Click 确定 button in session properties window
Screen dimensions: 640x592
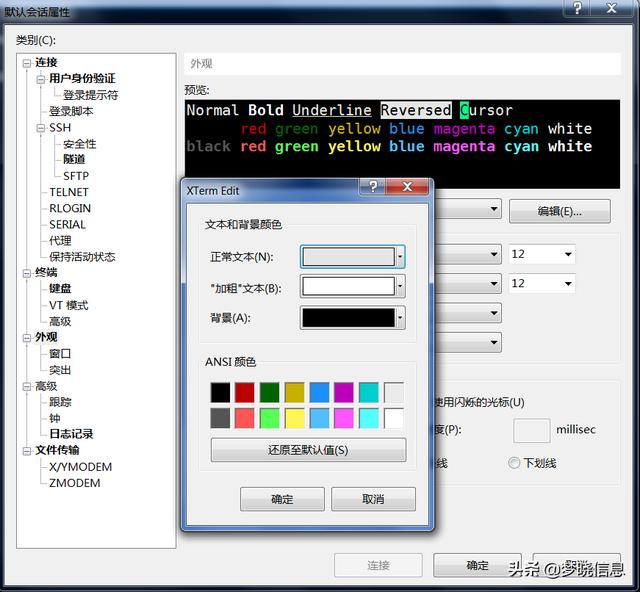[x=477, y=565]
